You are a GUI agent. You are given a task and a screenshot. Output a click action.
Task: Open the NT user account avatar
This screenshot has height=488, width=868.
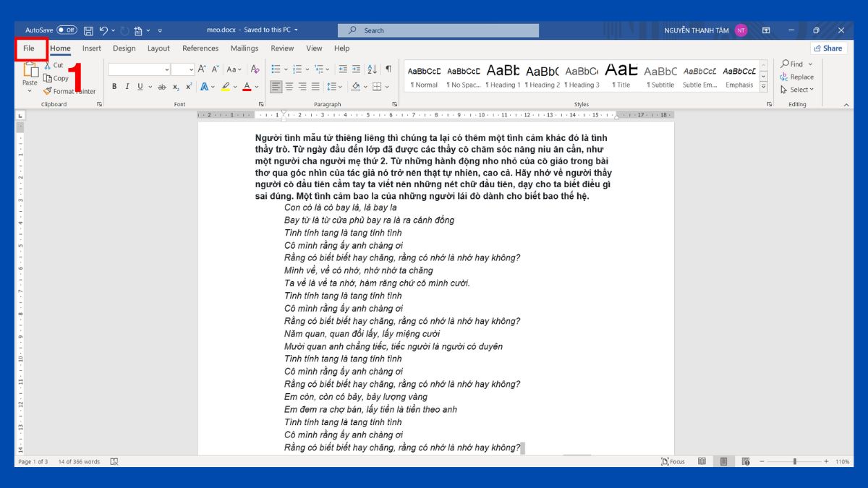741,30
